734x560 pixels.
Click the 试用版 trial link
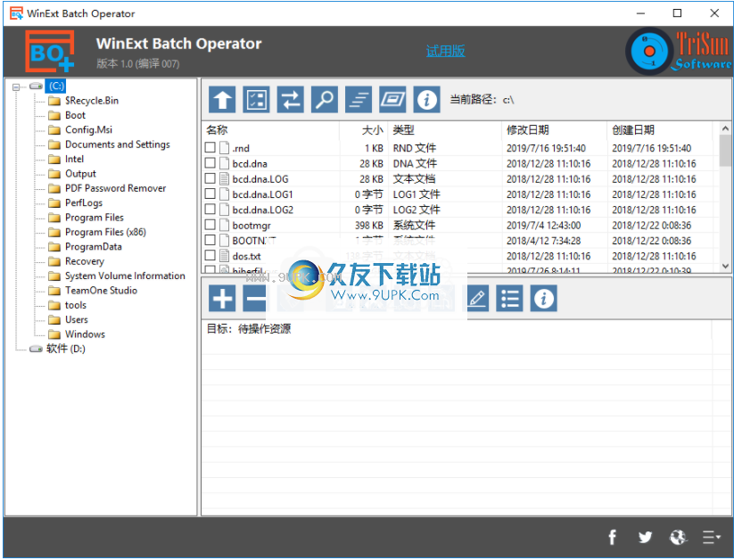coord(445,51)
